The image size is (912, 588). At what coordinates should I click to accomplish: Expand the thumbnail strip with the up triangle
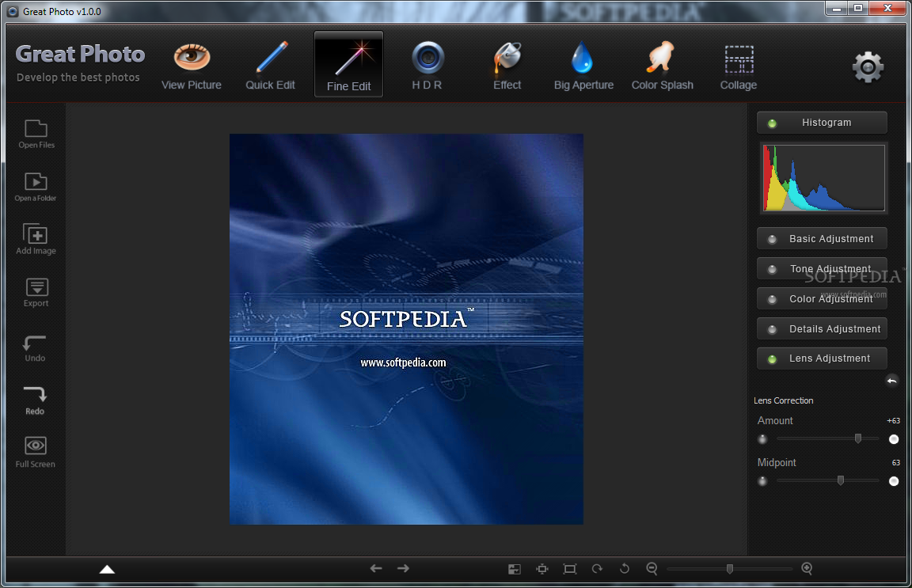click(x=107, y=569)
